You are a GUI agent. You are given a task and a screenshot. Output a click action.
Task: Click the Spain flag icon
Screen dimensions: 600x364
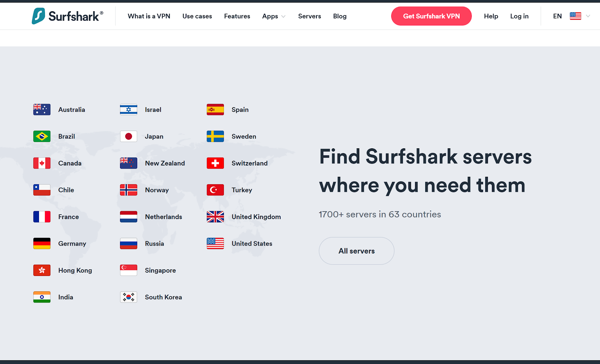pyautogui.click(x=215, y=110)
